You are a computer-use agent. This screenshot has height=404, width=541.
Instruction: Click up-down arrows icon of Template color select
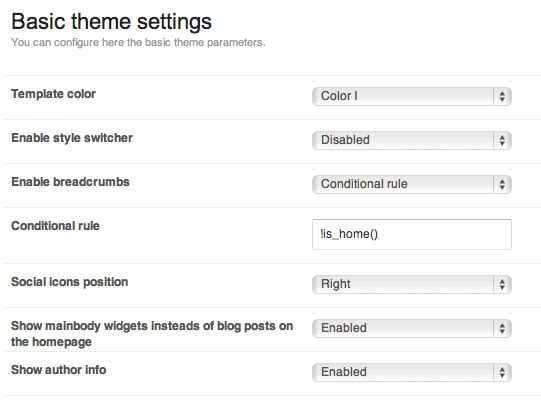502,96
